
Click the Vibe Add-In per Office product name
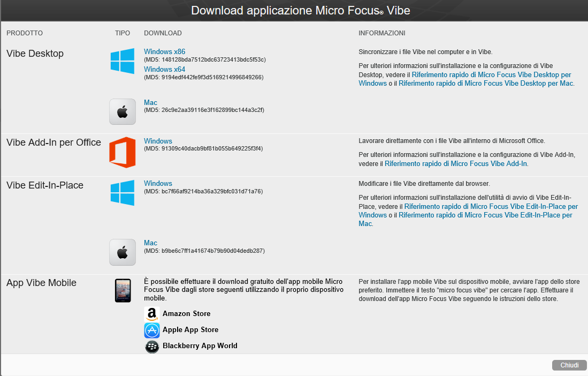(x=54, y=142)
